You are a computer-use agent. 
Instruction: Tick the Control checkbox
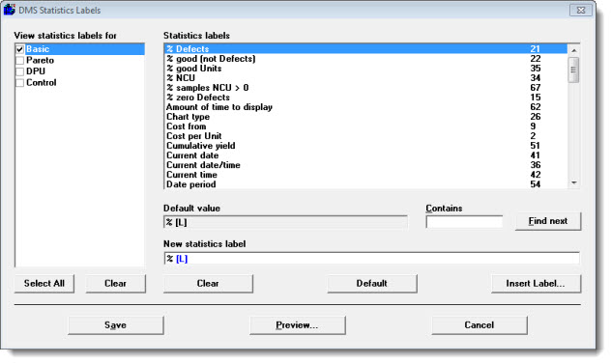click(x=20, y=83)
